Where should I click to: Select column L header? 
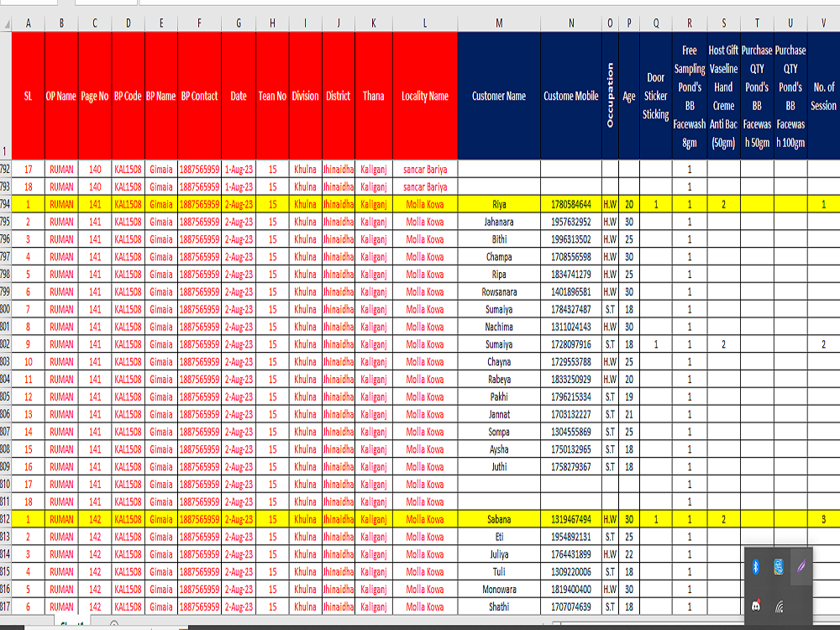click(425, 23)
